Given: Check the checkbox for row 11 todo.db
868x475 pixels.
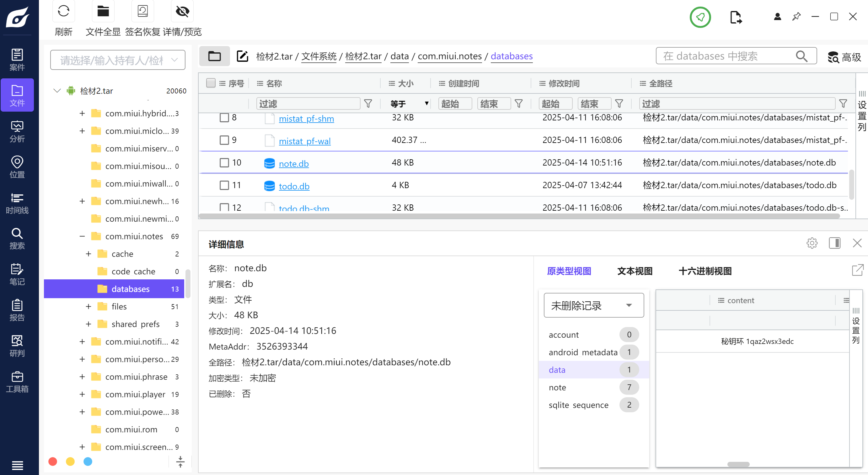Looking at the screenshot, I should [224, 185].
